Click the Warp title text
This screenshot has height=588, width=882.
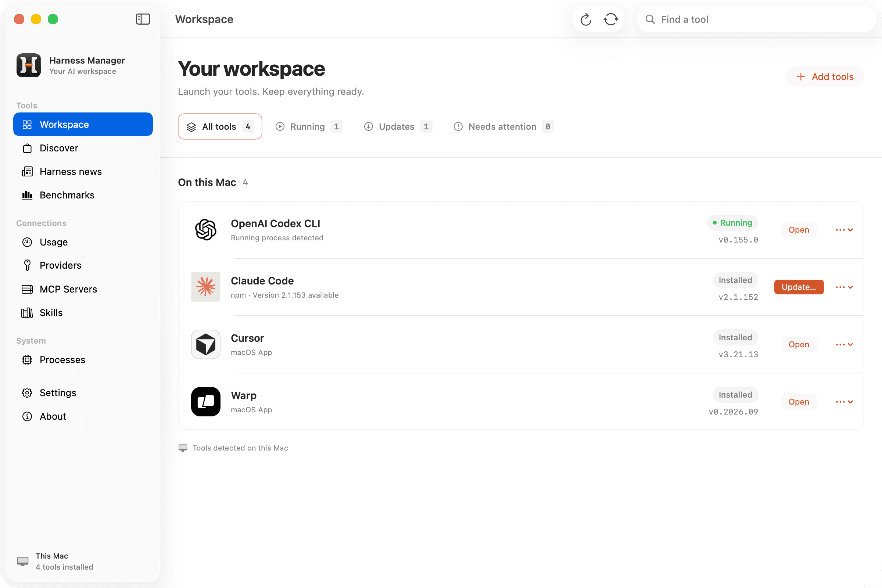243,396
